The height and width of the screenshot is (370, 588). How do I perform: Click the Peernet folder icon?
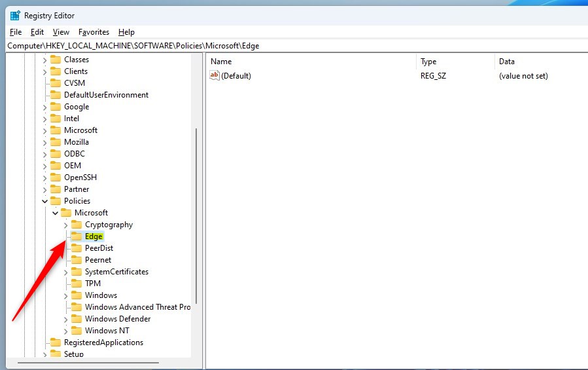(77, 259)
